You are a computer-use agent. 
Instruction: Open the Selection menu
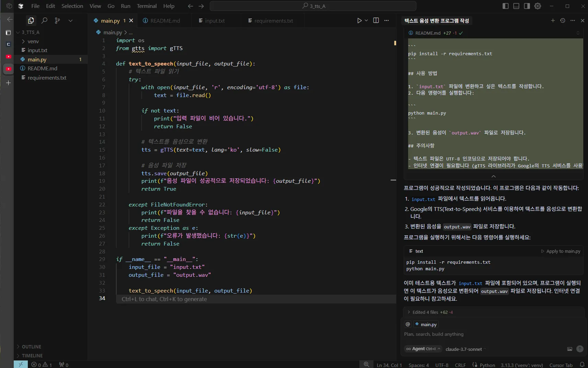pyautogui.click(x=72, y=6)
